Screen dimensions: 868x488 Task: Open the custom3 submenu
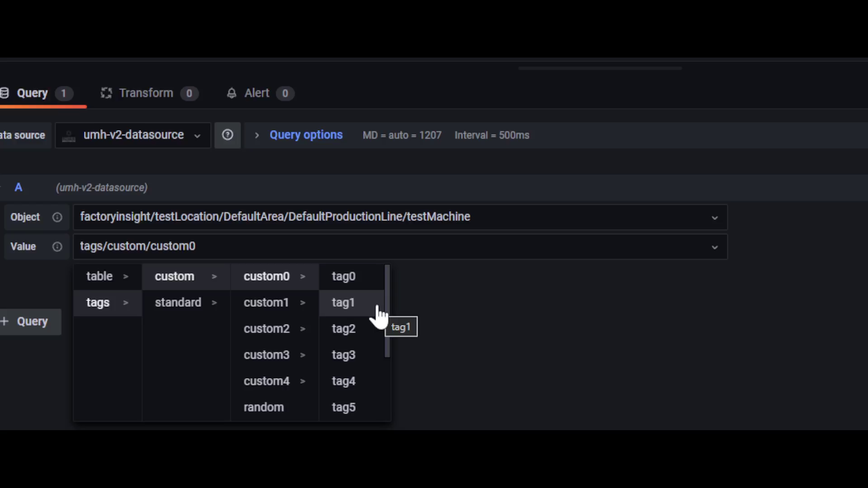pos(267,355)
